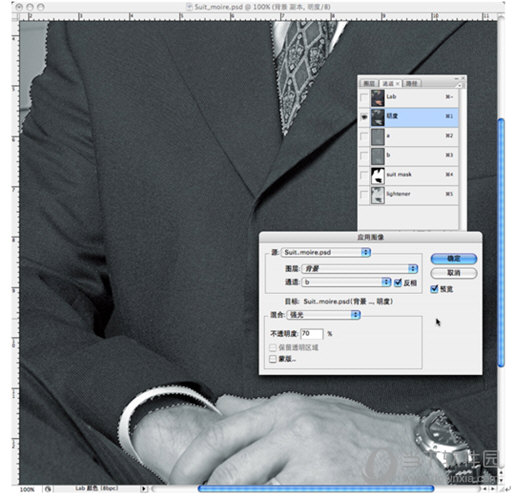Toggle the 预览 preview checkbox
514x500 pixels.
pos(434,289)
